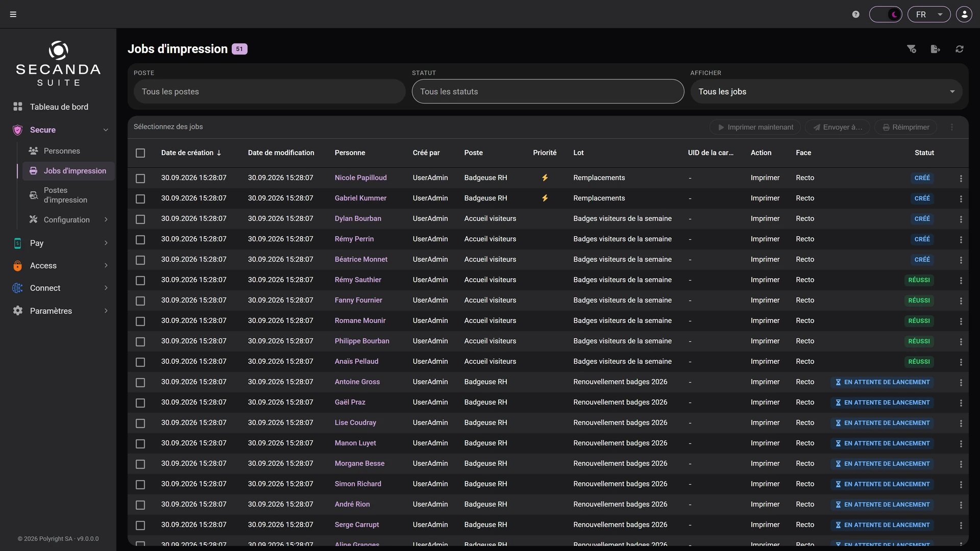This screenshot has width=980, height=551.
Task: Check the select-all jobs header checkbox
Action: (x=140, y=153)
